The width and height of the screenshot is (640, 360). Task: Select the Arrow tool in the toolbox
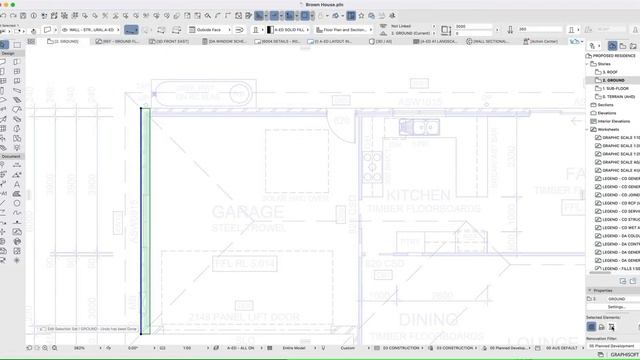click(4, 44)
